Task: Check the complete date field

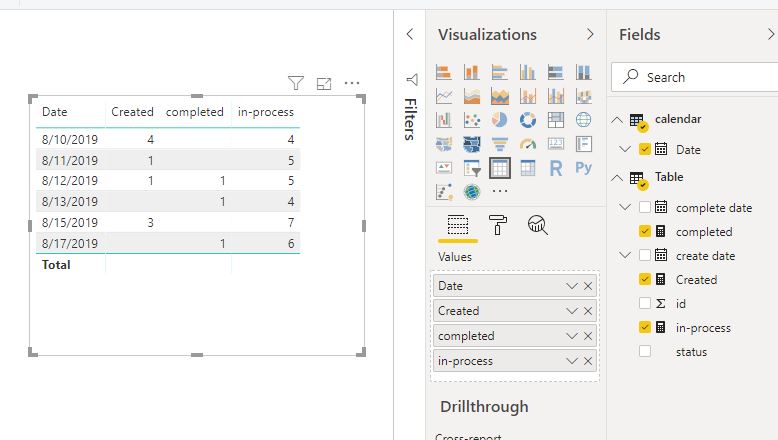Action: tap(645, 207)
